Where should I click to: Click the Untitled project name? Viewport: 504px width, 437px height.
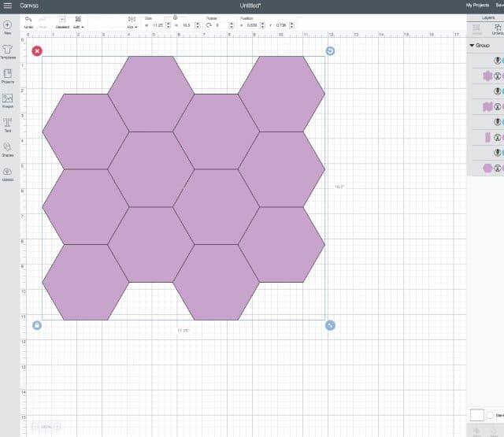pos(250,6)
